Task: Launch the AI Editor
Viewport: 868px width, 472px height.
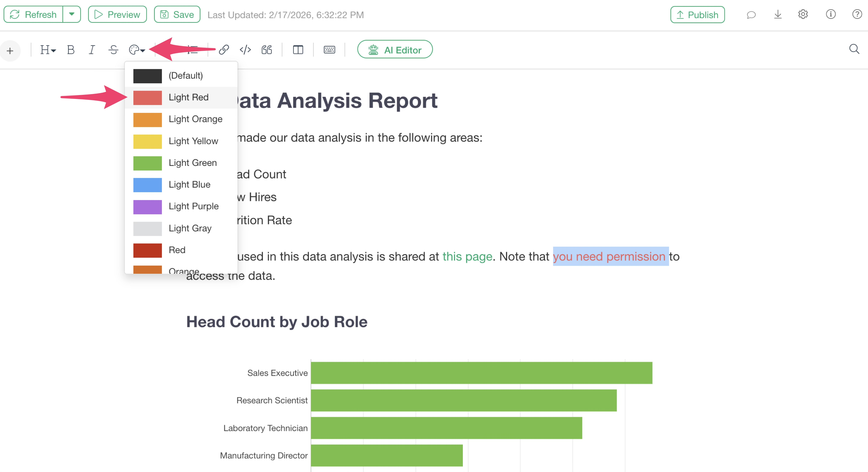Action: click(395, 50)
